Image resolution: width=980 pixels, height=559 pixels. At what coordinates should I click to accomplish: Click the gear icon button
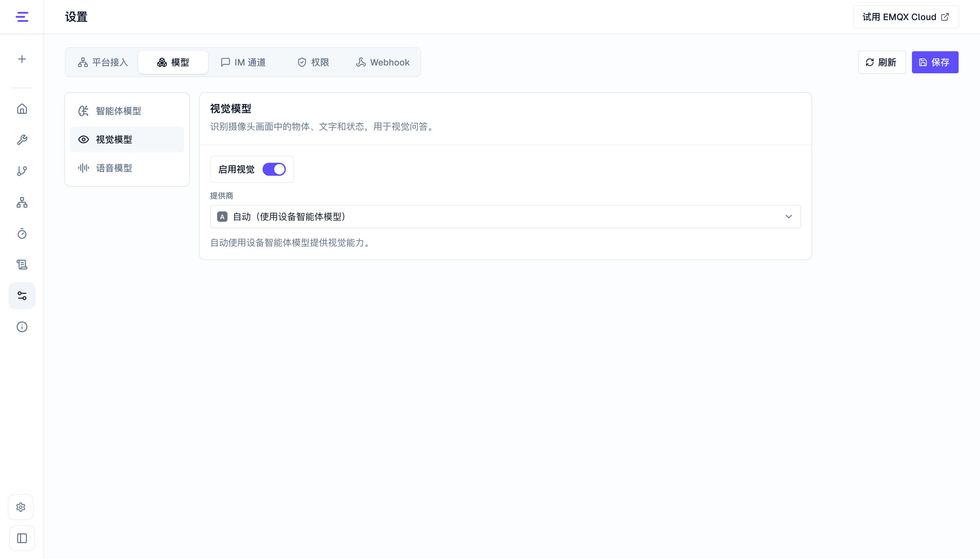coord(21,507)
